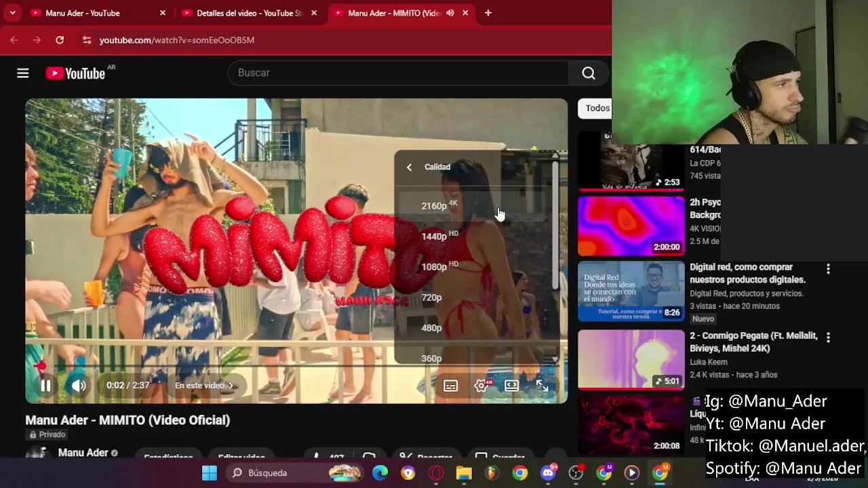Switch to 'Detalles del video' Studio tab
This screenshot has height=488, width=868.
[x=249, y=13]
